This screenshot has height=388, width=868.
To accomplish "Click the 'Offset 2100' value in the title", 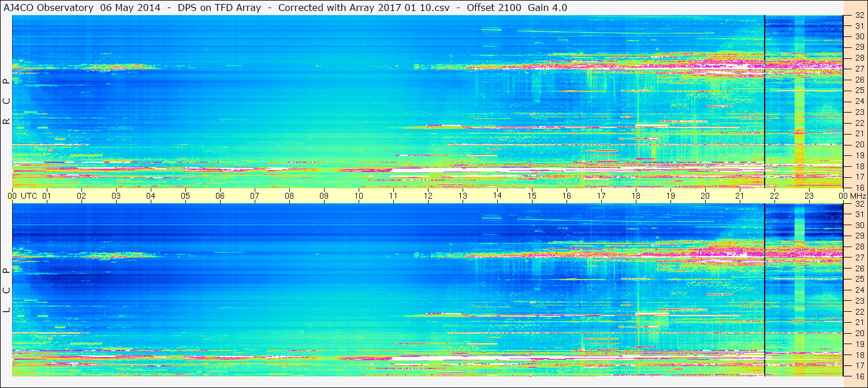I will (493, 8).
